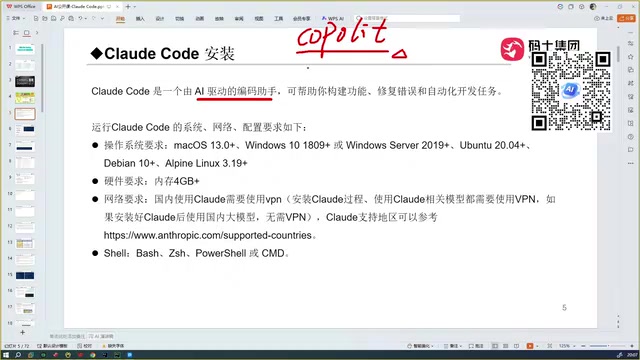Click the 缺失字体 missing fonts warning

[x=113, y=346]
